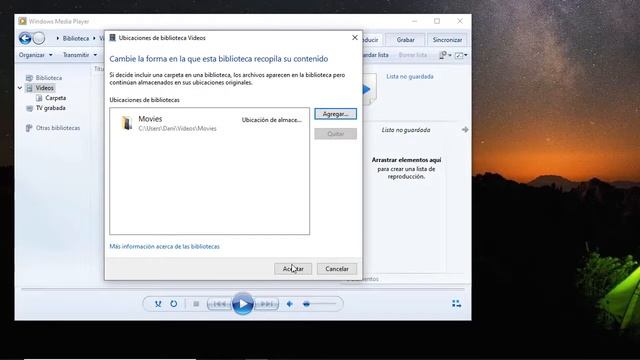
Task: Collapse the Videos tree node arrow
Action: click(x=20, y=88)
